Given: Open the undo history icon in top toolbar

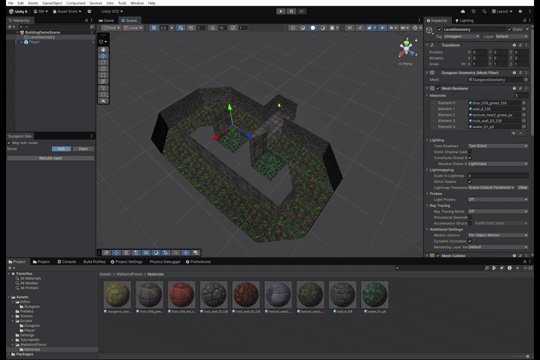Looking at the screenshot, I should (x=474, y=11).
